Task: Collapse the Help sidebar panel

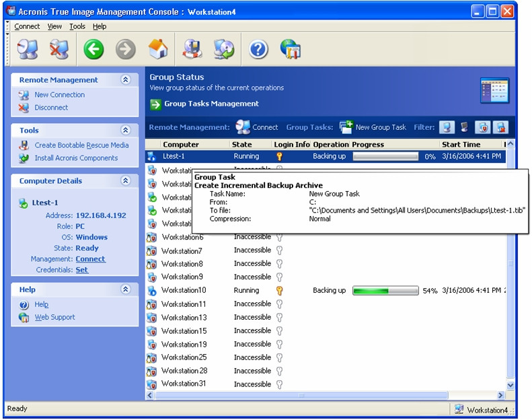Action: [x=126, y=289]
